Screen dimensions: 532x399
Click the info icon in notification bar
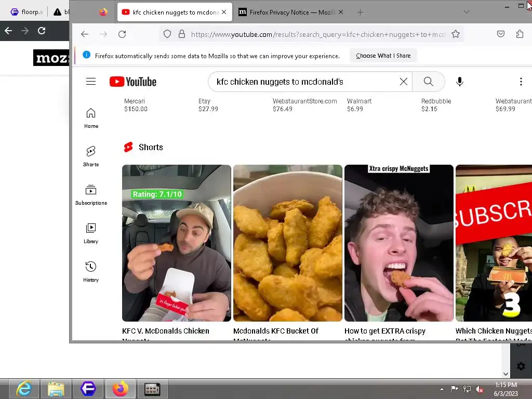(87, 55)
